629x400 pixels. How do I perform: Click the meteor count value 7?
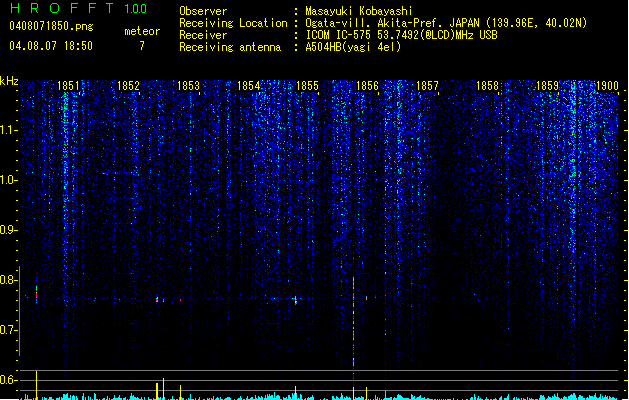point(142,46)
